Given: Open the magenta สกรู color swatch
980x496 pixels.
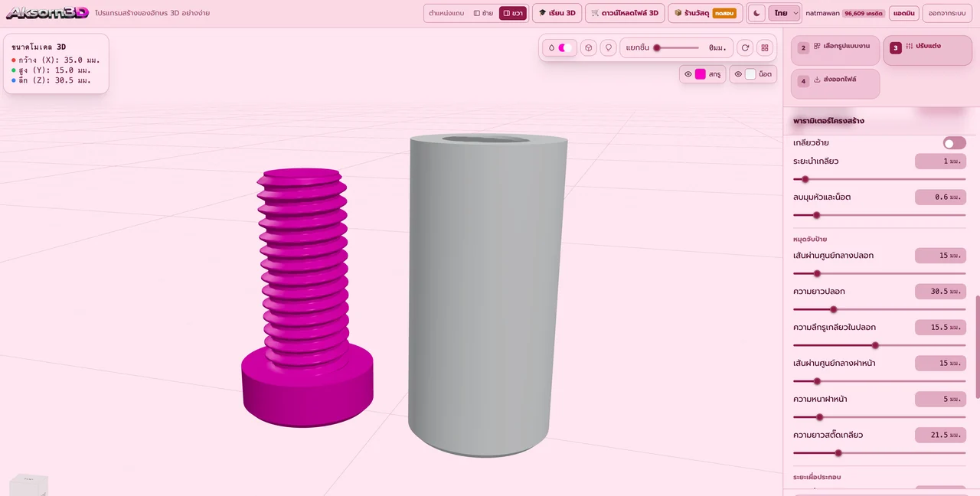Looking at the screenshot, I should [x=700, y=74].
